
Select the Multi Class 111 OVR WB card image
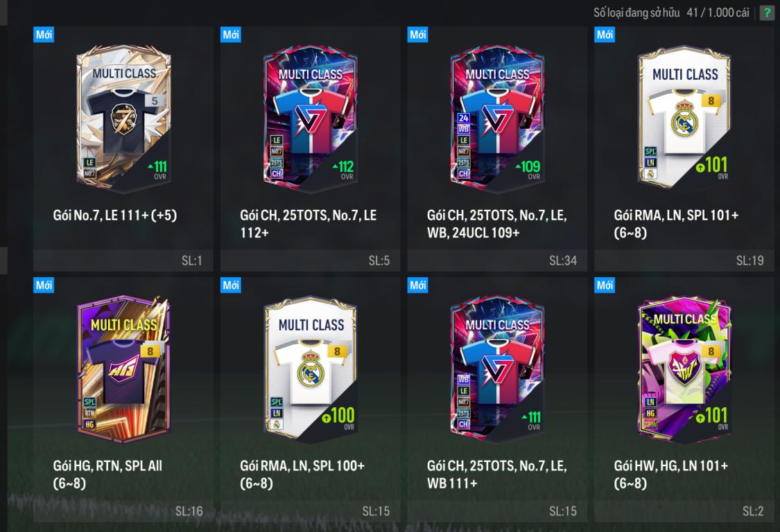[x=497, y=370]
